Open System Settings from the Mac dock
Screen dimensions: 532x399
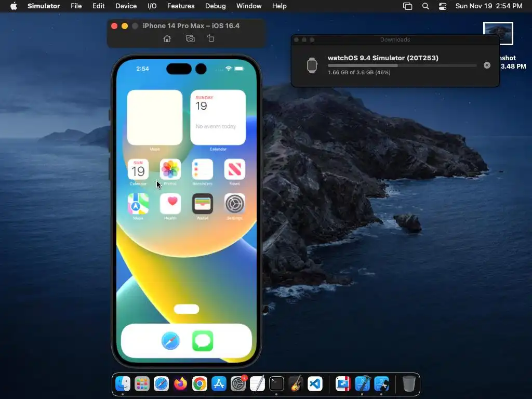pyautogui.click(x=238, y=384)
